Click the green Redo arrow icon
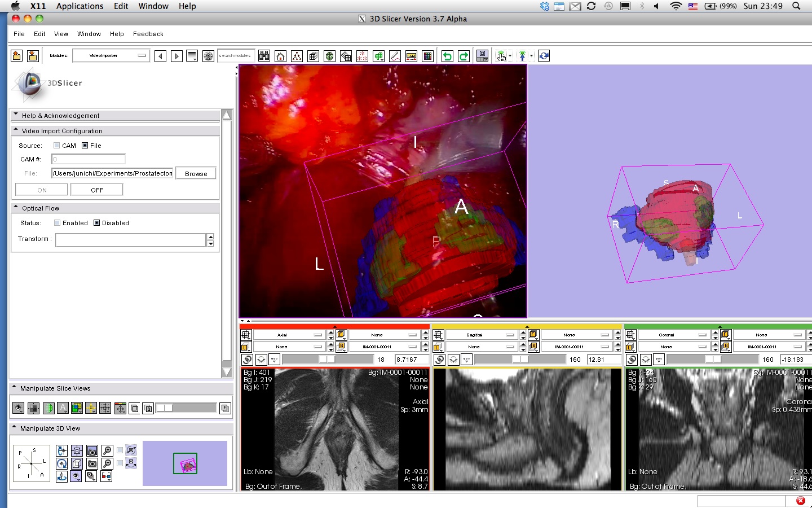Image resolution: width=812 pixels, height=508 pixels. (x=464, y=56)
